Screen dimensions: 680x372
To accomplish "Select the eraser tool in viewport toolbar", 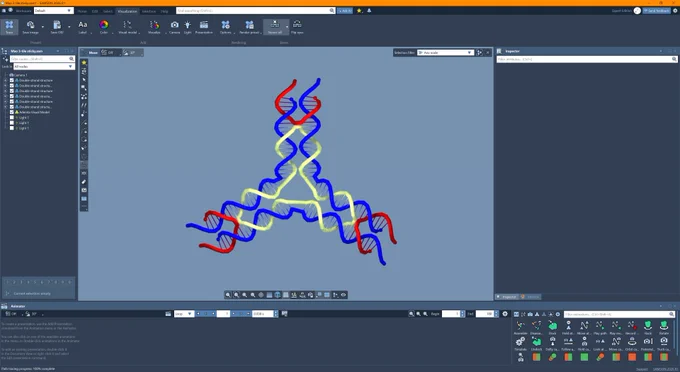I will 84,182.
